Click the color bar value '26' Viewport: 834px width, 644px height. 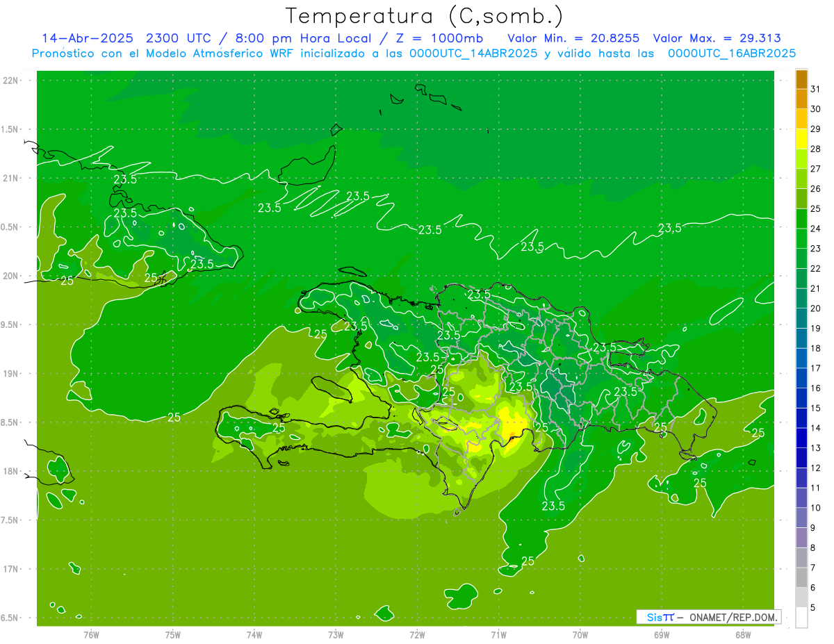(x=816, y=189)
